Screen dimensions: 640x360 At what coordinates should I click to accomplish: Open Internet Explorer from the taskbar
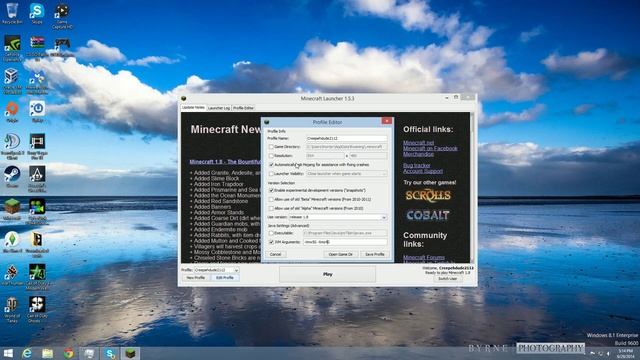point(27,353)
